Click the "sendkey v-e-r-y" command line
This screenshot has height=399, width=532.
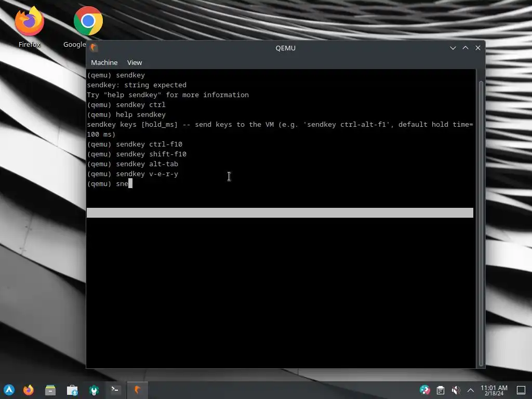click(132, 174)
